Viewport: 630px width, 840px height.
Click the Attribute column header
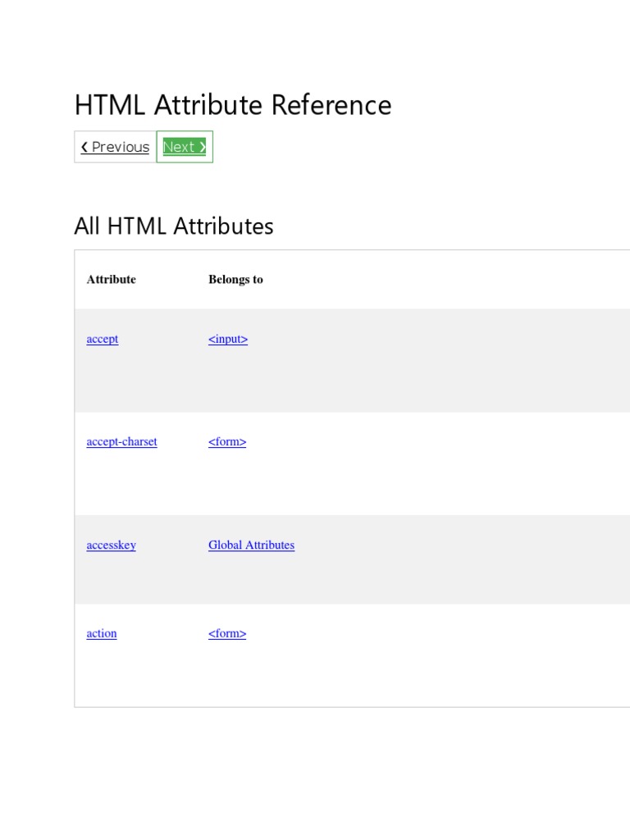tap(112, 280)
